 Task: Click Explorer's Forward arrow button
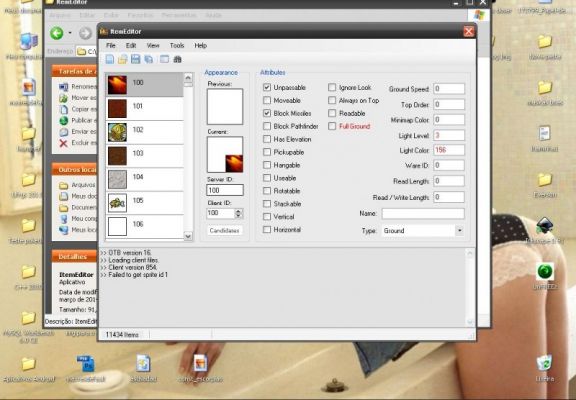tap(85, 33)
